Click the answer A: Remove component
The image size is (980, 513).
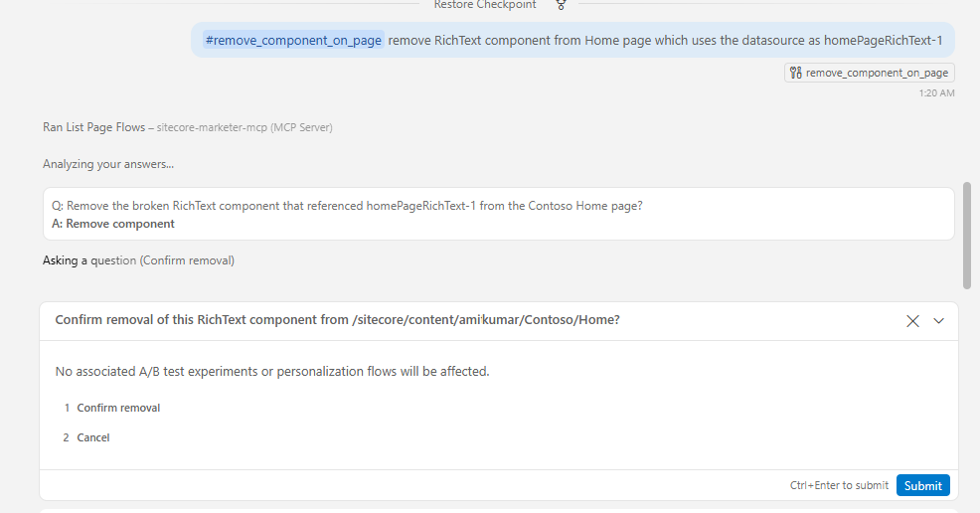pyautogui.click(x=113, y=224)
